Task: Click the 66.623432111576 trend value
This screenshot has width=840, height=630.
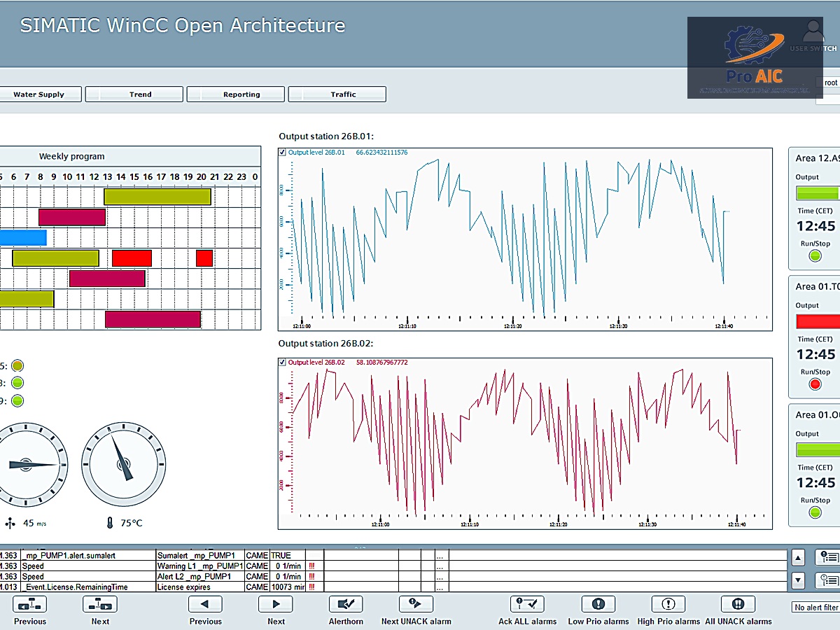Action: (381, 153)
